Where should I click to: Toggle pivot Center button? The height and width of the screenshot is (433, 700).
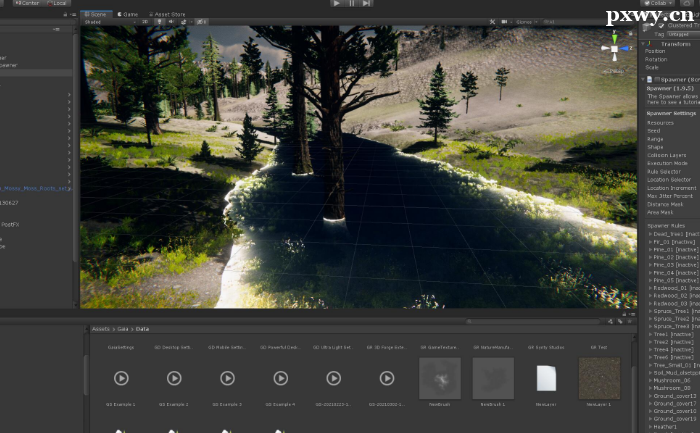[27, 3]
